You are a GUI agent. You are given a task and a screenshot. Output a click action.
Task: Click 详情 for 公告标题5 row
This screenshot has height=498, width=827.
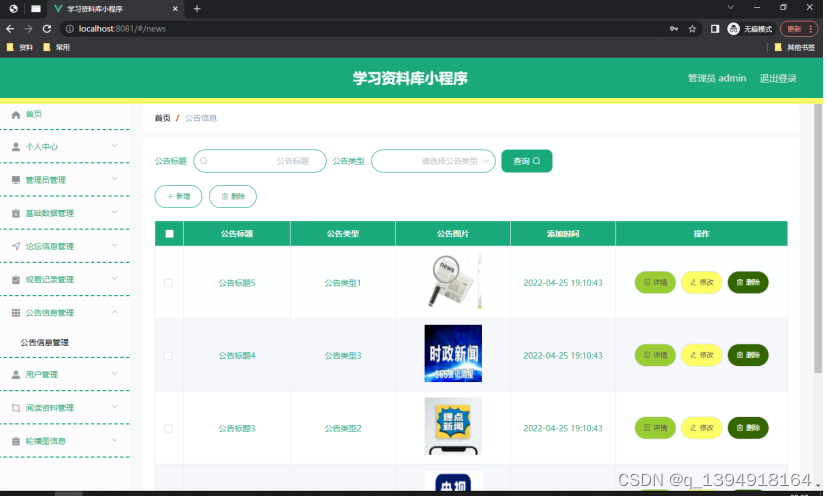[x=655, y=283]
